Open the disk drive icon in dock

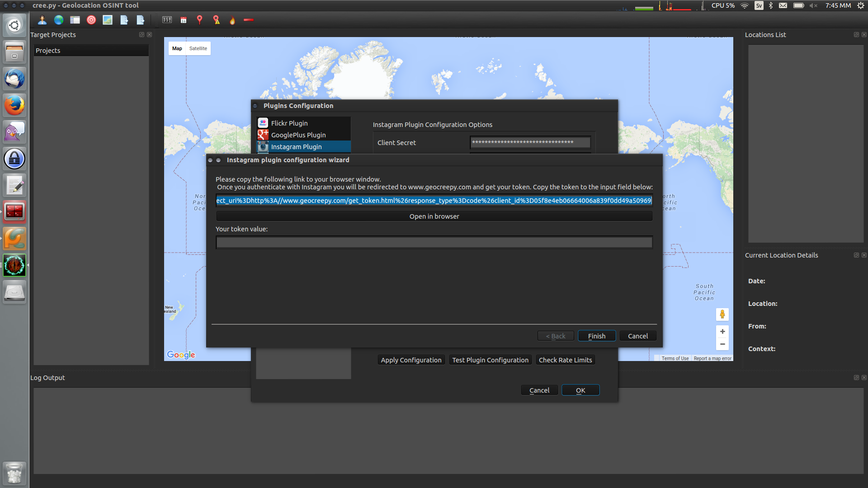pyautogui.click(x=14, y=292)
